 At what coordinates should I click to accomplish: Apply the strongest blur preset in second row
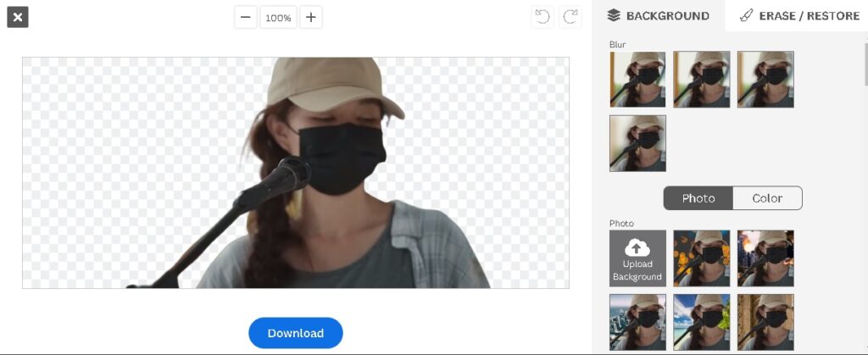pos(637,143)
